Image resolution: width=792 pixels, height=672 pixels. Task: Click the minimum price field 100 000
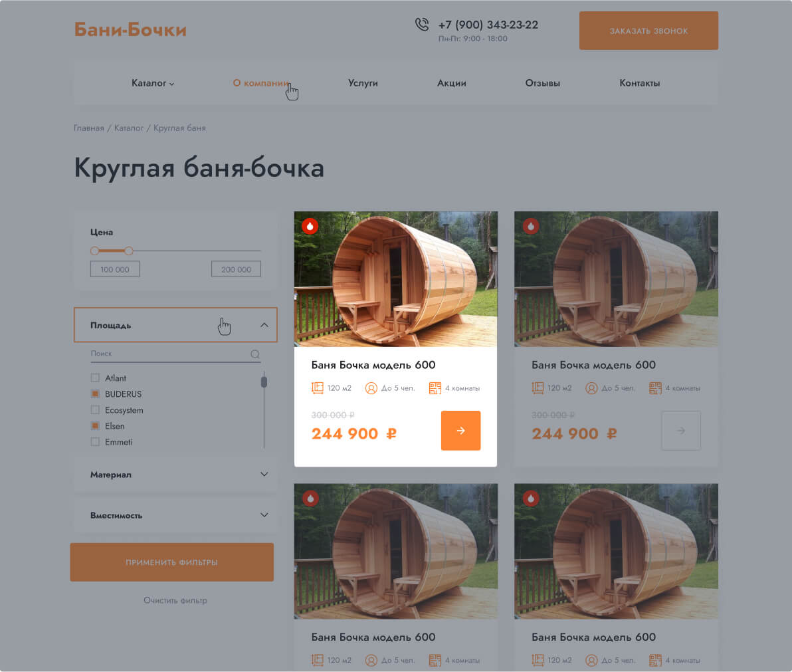pyautogui.click(x=115, y=269)
